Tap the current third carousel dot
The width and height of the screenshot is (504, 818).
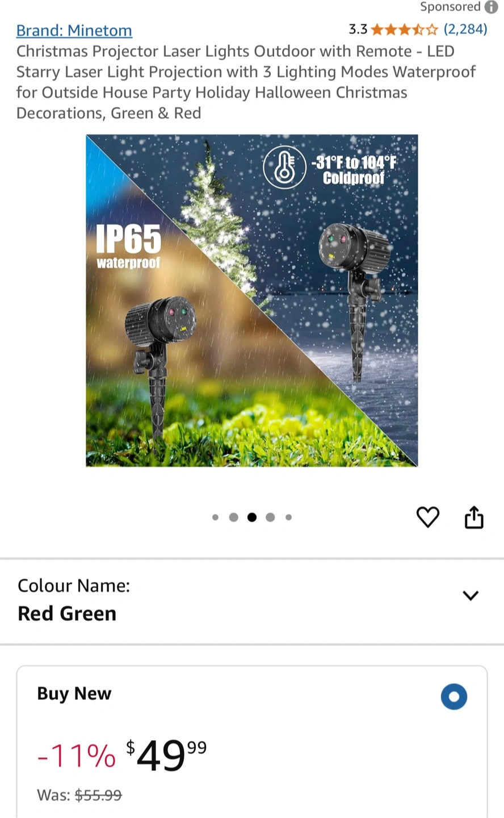click(x=252, y=517)
